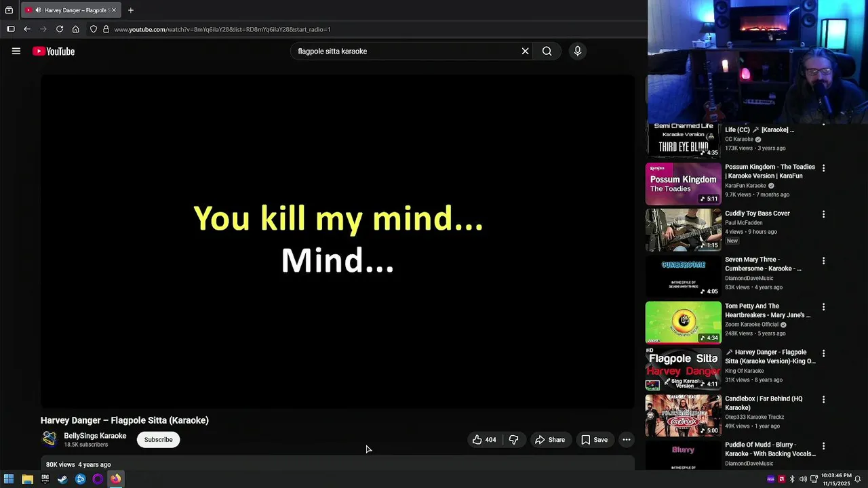Open Cumbersome karaoke thumbnail
This screenshot has width=868, height=488.
point(684,277)
